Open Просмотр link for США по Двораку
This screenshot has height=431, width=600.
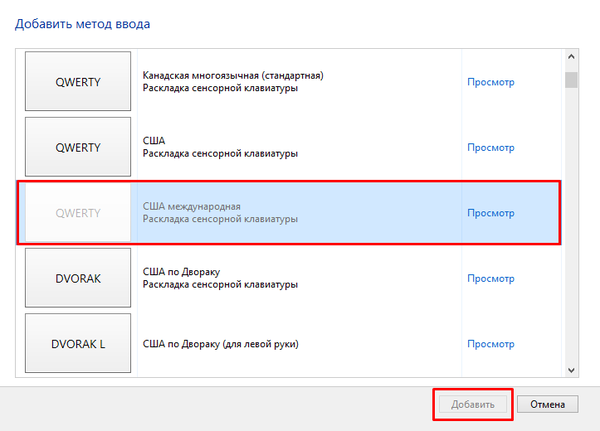point(491,278)
